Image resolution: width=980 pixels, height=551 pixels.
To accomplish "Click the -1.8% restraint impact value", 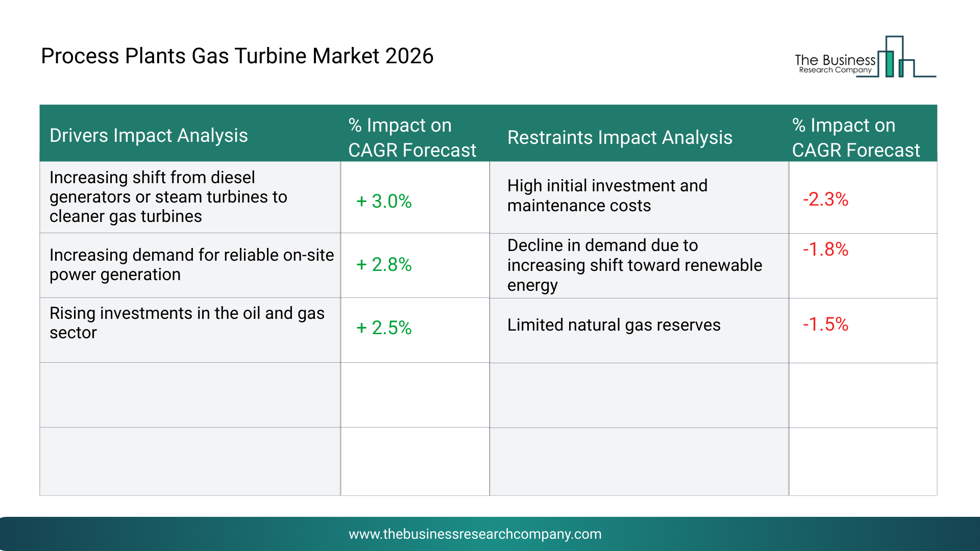I will pyautogui.click(x=825, y=249).
